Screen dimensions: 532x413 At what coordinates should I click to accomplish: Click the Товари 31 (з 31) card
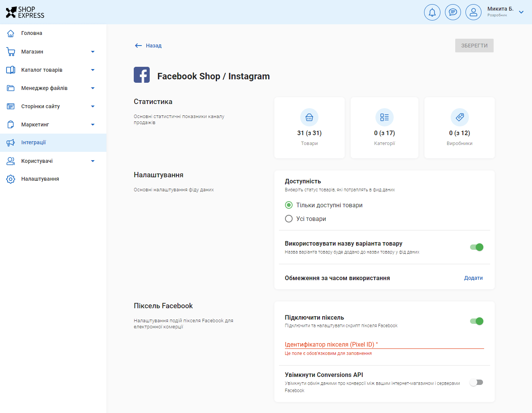coord(309,128)
